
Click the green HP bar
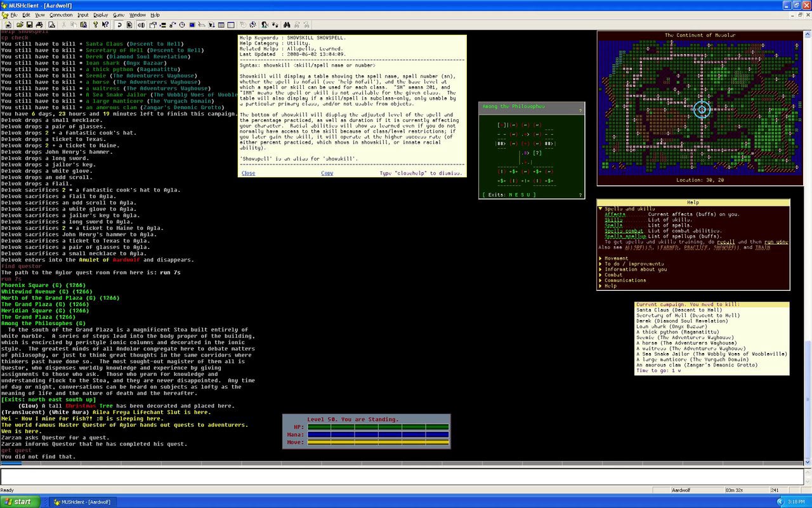[378, 427]
